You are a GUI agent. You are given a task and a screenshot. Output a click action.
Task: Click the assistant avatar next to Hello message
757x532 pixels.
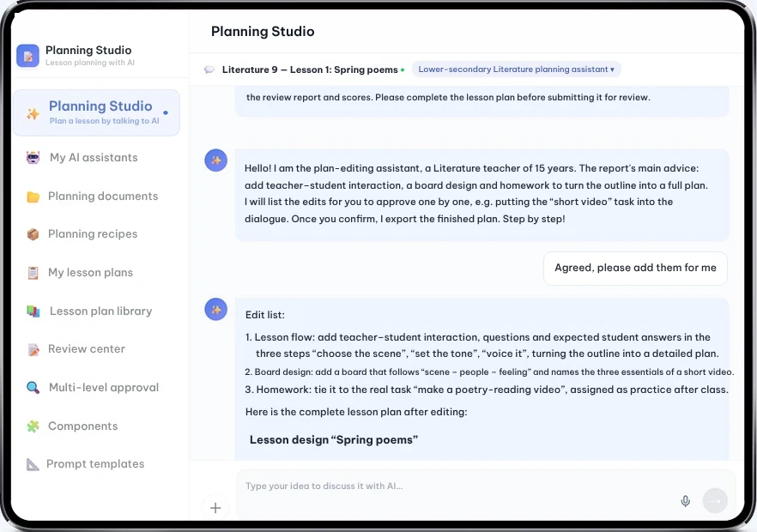point(215,160)
